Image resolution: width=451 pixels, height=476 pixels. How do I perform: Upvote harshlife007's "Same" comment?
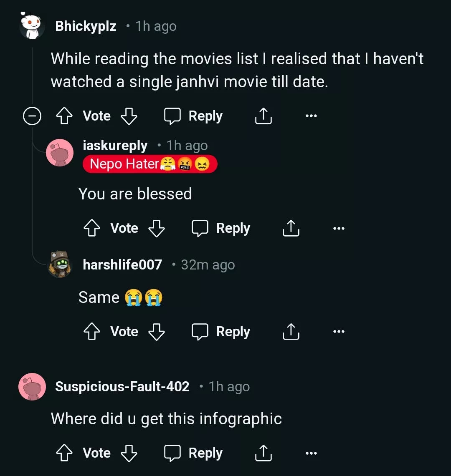[x=91, y=332]
